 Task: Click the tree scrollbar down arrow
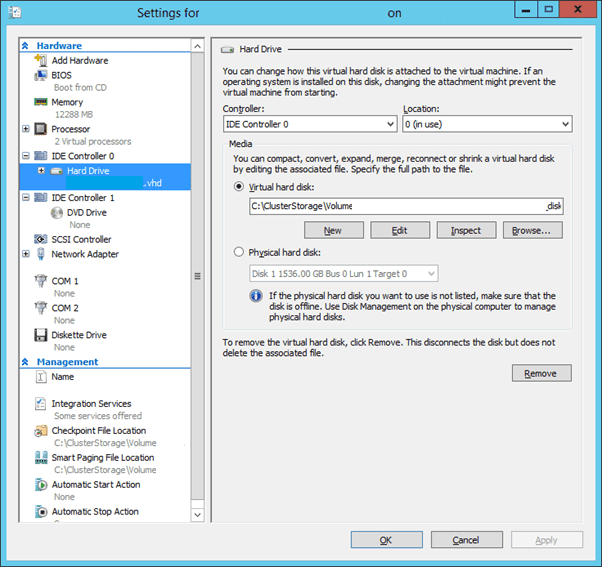point(197,515)
